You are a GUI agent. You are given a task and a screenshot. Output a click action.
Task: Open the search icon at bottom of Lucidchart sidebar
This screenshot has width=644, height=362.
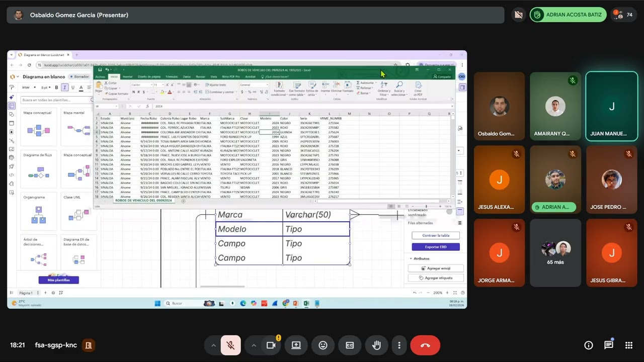pos(12,192)
